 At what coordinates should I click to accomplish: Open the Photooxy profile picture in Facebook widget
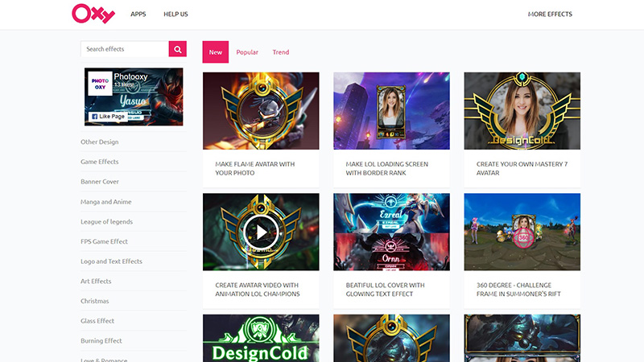click(100, 84)
